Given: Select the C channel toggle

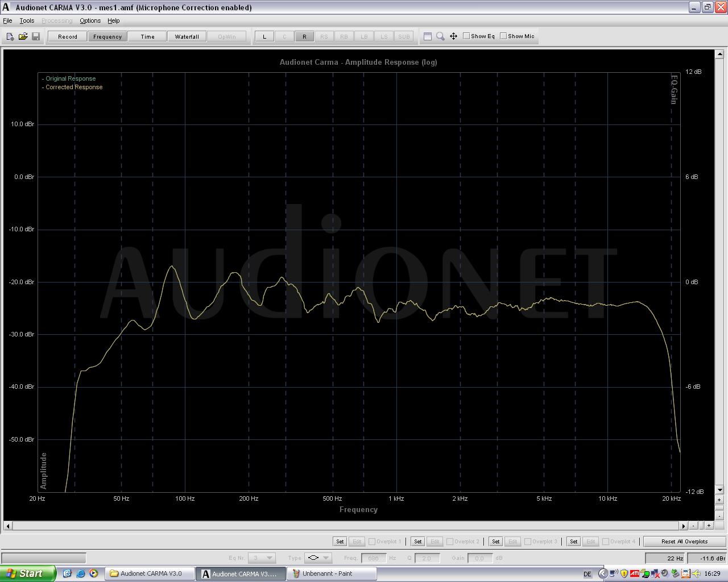Looking at the screenshot, I should point(284,36).
